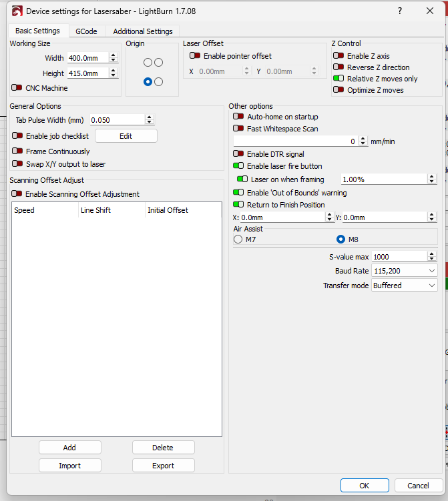
Task: Turn on Enable pointer offset
Action: pos(195,56)
